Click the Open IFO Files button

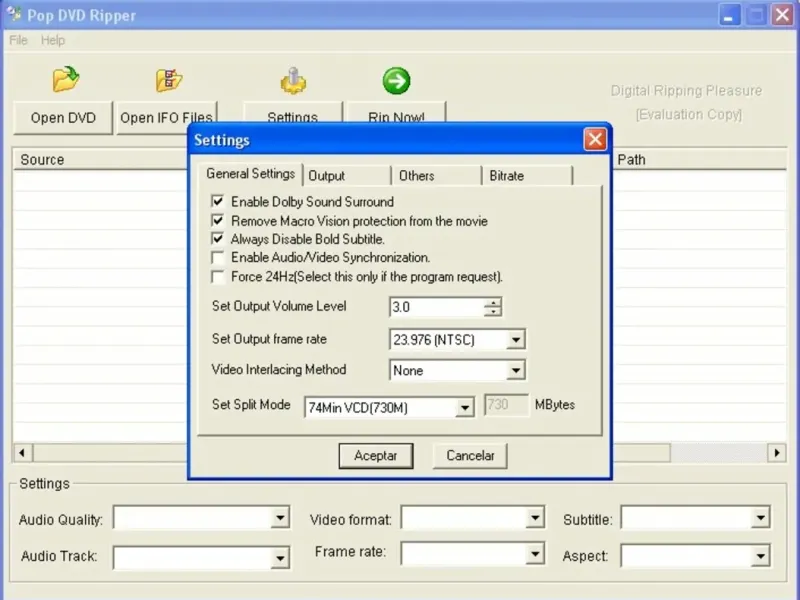click(166, 118)
